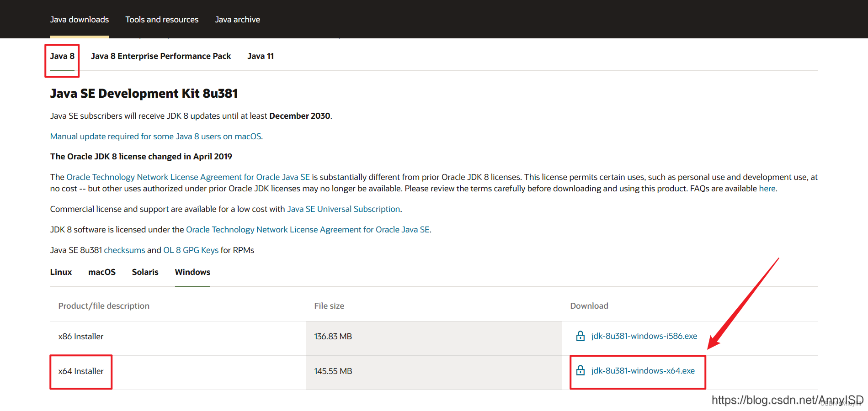Screen dimensions: 868x411
Task: Download jdk-8u381-windows-i586.exe
Action: 644,336
